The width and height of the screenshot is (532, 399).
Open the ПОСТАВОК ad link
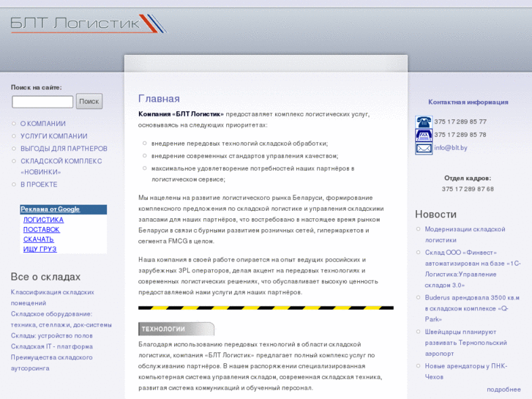tap(42, 230)
